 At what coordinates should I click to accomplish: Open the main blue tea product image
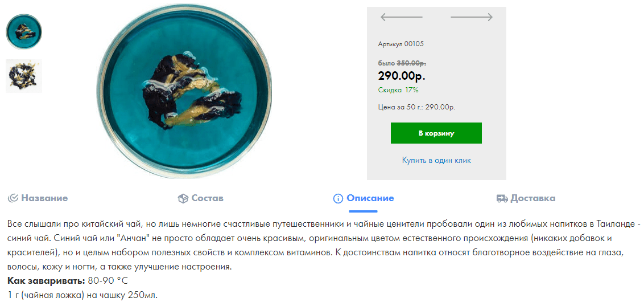184,91
